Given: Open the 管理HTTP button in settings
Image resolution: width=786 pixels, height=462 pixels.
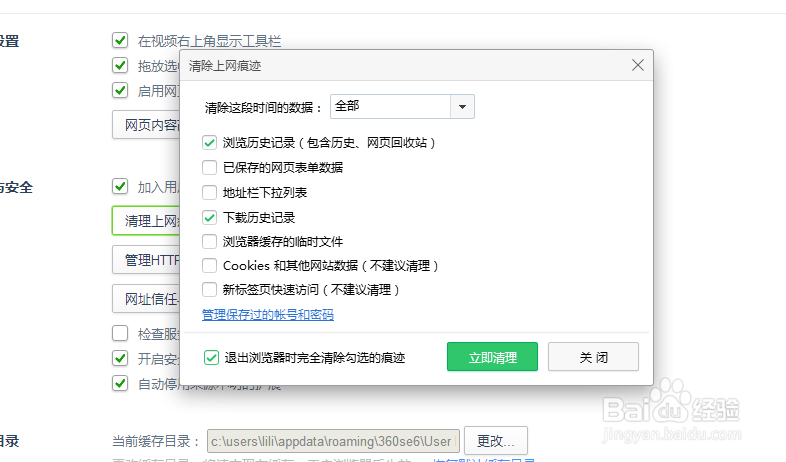Looking at the screenshot, I should 146,260.
